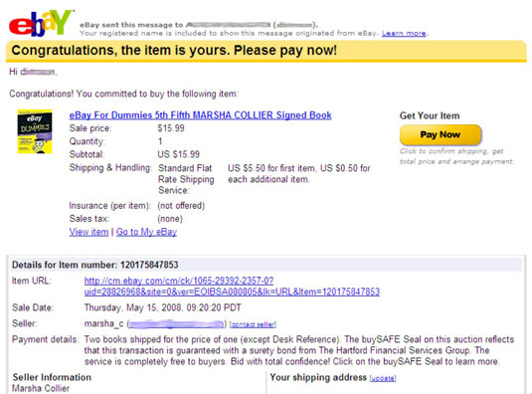Click the Insurance (not offered) value

pos(181,206)
